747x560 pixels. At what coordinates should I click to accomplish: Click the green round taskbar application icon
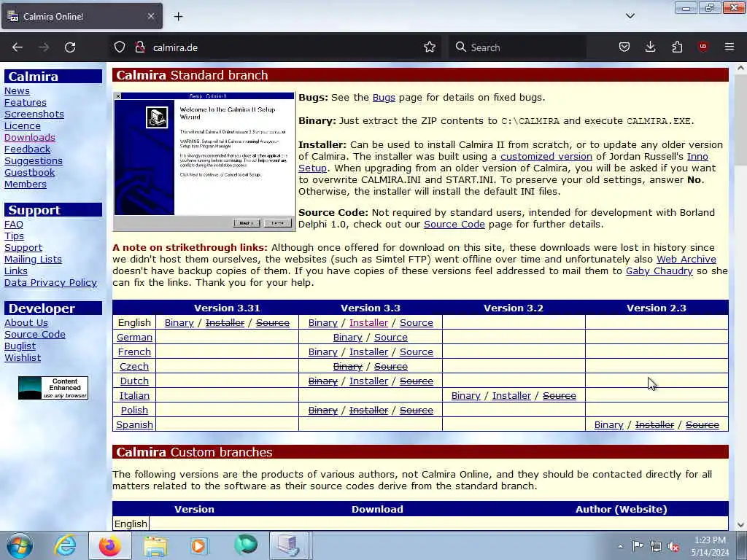coord(246,545)
